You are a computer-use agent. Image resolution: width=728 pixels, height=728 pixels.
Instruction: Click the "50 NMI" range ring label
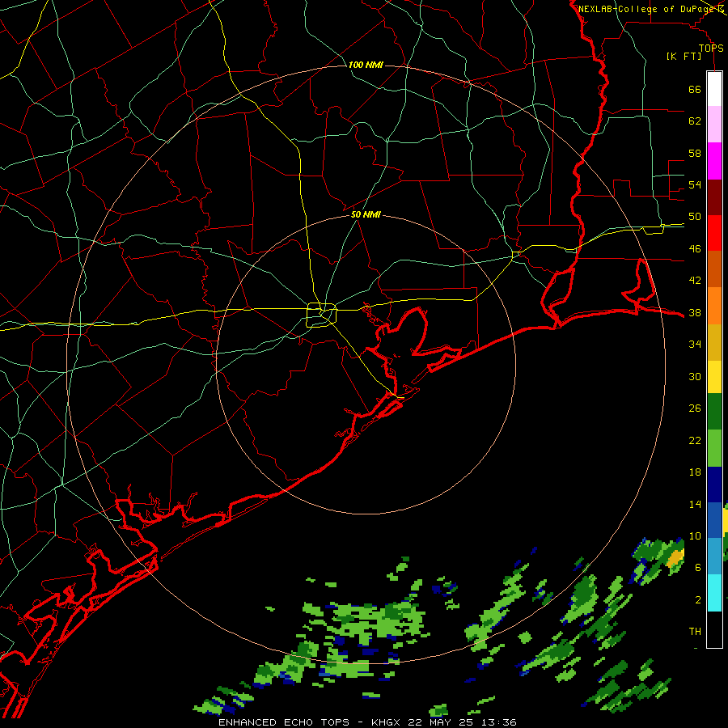[366, 214]
